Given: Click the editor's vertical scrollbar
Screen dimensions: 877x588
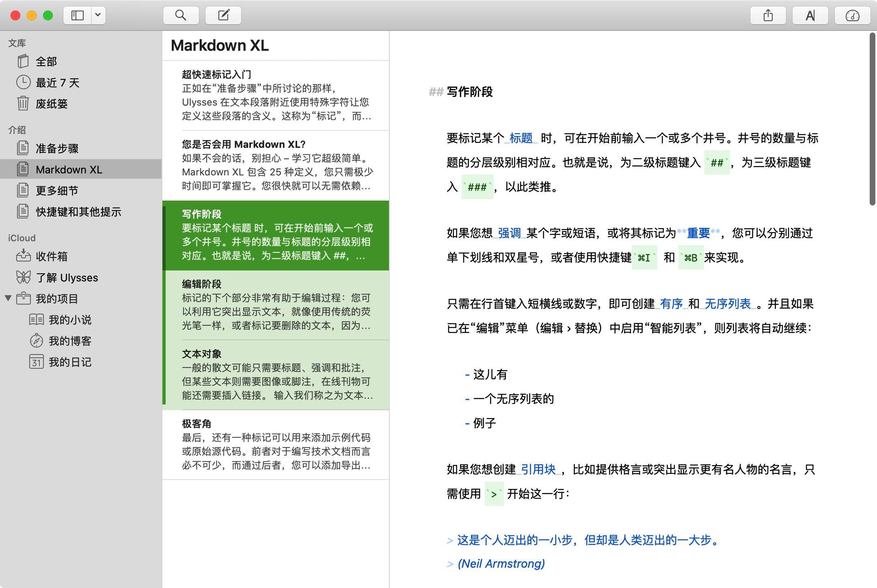Looking at the screenshot, I should tap(872, 120).
